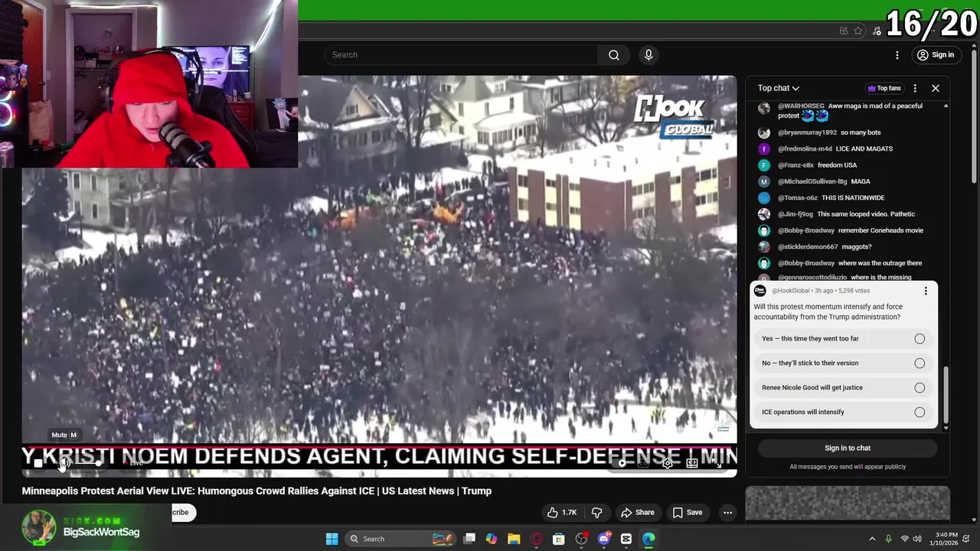Mute the video with the speaker icon

coord(64,463)
